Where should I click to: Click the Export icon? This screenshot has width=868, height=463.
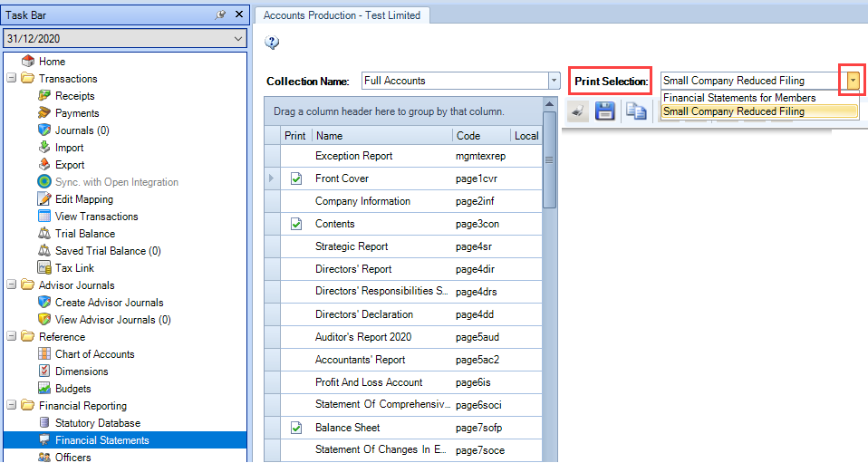(44, 165)
